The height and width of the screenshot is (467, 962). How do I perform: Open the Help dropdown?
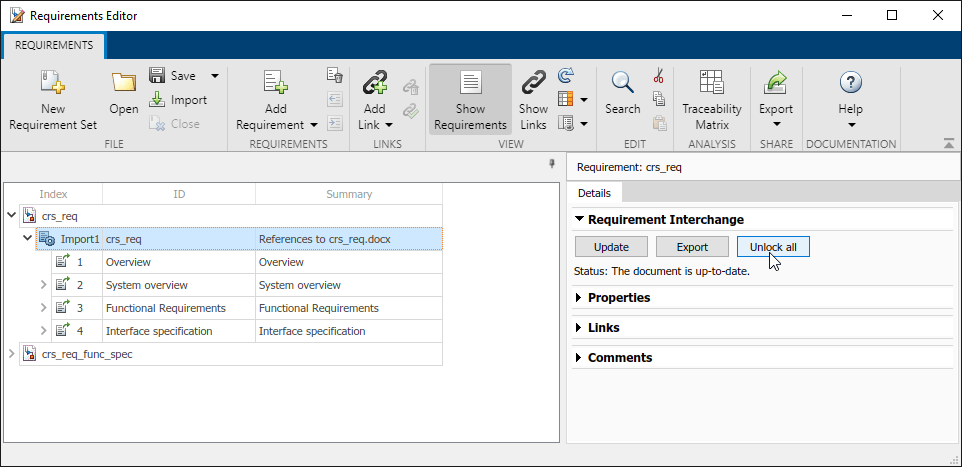[x=850, y=125]
